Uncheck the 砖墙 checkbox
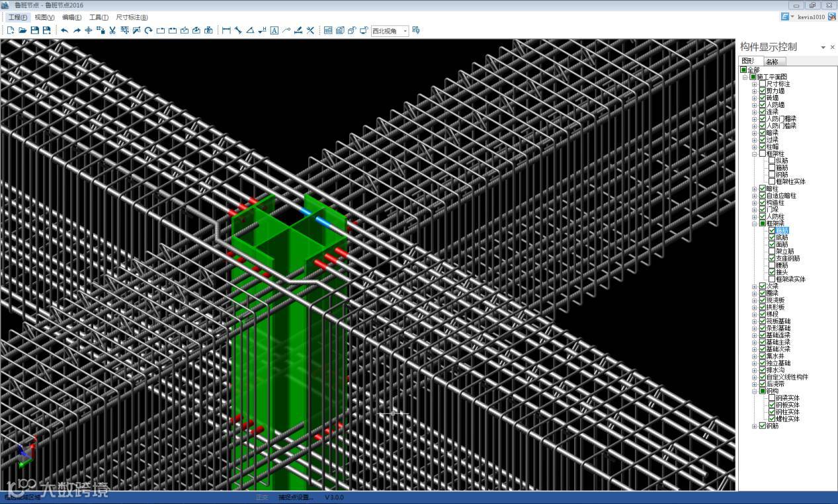838x504 pixels. point(763,98)
